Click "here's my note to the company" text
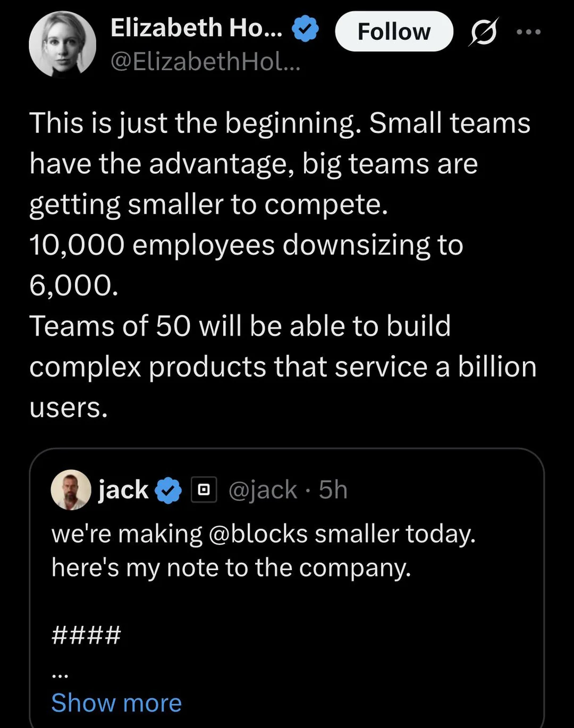Viewport: 574px width, 728px height. [x=231, y=567]
